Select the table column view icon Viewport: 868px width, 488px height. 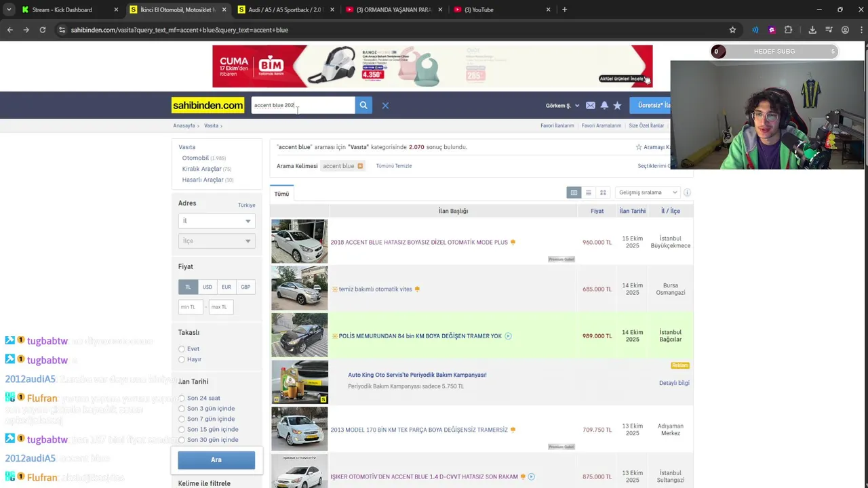[x=574, y=192]
